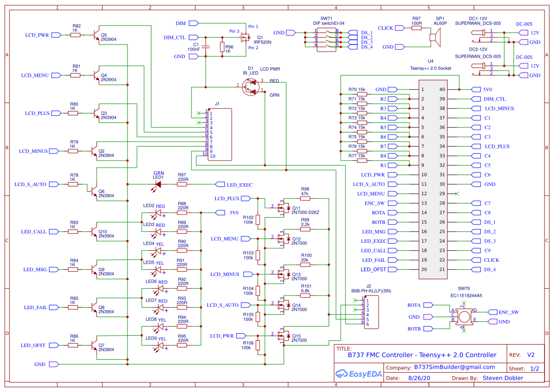The height and width of the screenshot is (392, 554).
Task: Toggle switch 1 on DIP switch SW71
Action: coord(327,32)
